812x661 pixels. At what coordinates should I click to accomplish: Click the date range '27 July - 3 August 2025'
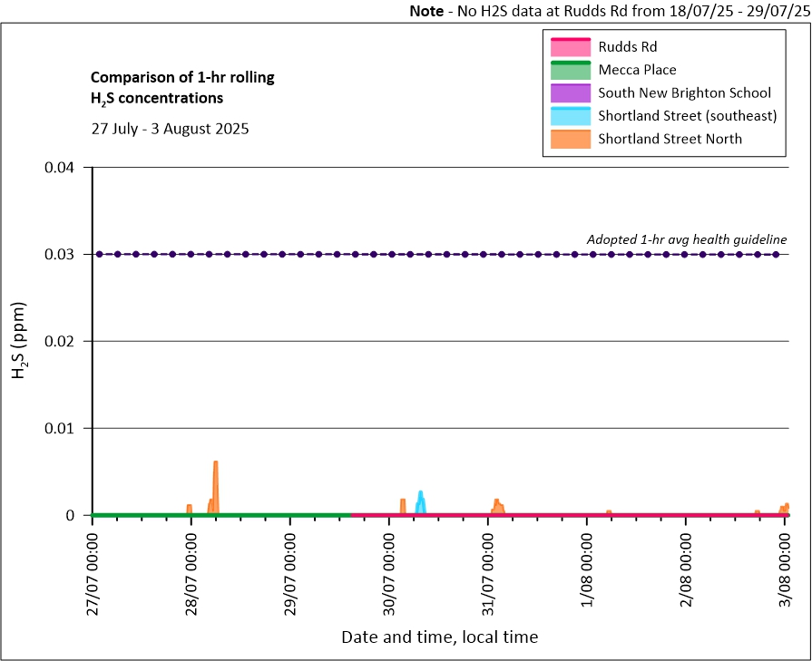pos(170,128)
